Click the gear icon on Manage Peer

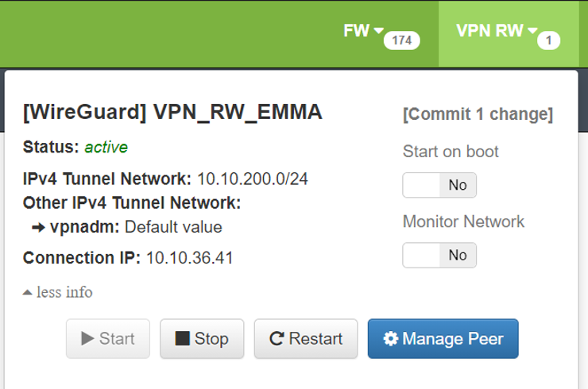391,339
